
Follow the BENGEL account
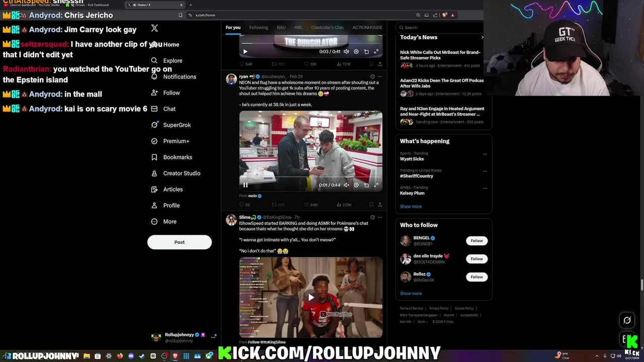pos(476,241)
